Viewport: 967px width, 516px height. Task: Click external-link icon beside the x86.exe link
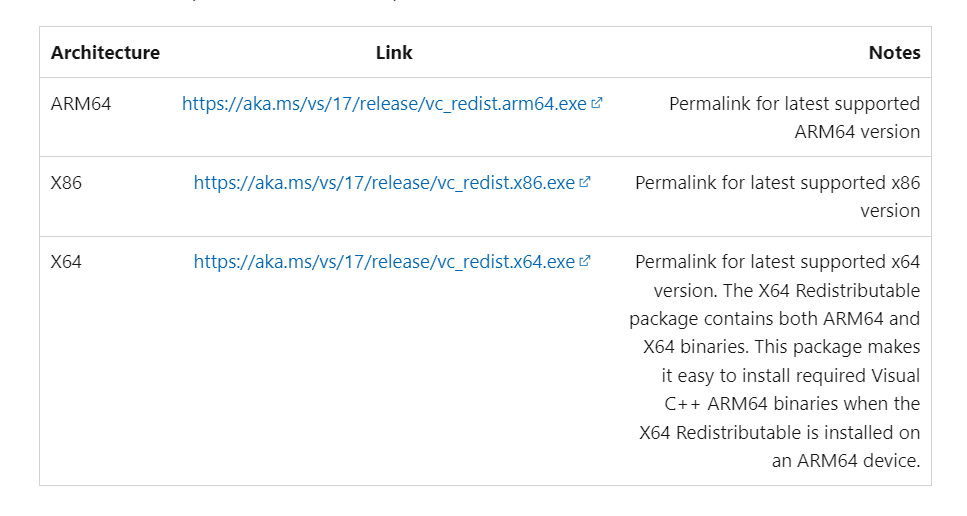click(x=585, y=182)
